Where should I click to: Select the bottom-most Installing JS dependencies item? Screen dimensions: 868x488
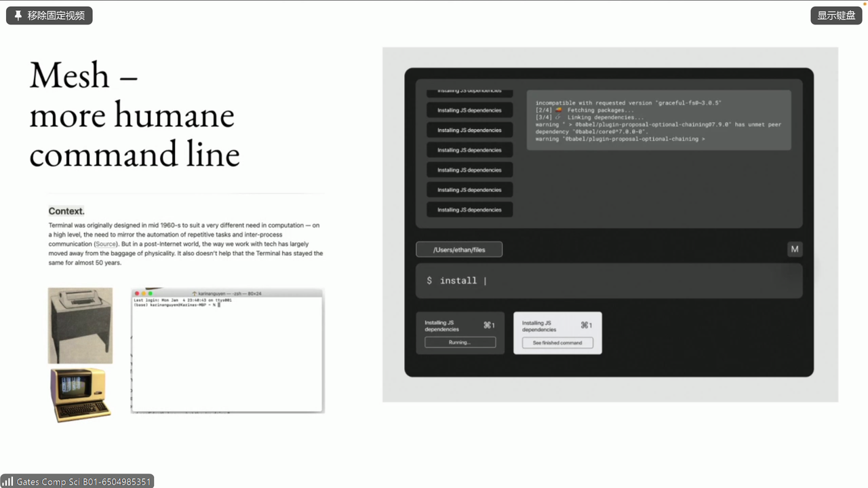469,210
